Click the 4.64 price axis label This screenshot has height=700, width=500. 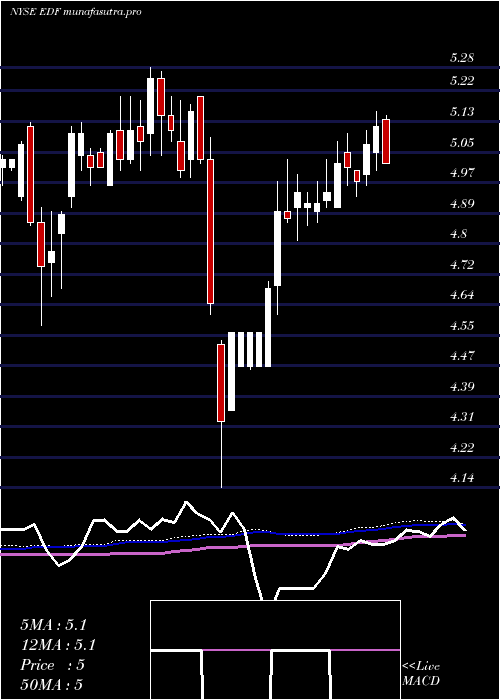[462, 295]
